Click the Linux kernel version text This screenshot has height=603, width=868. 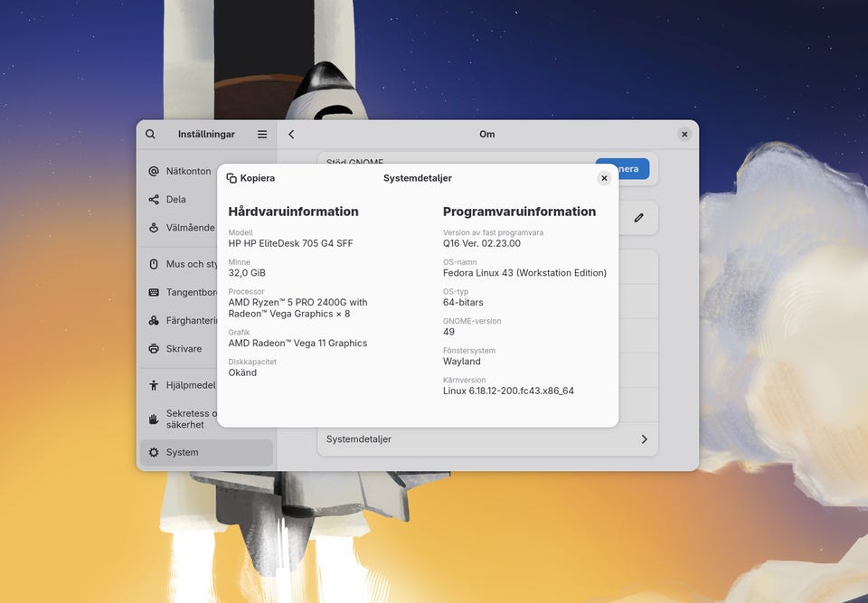508,391
